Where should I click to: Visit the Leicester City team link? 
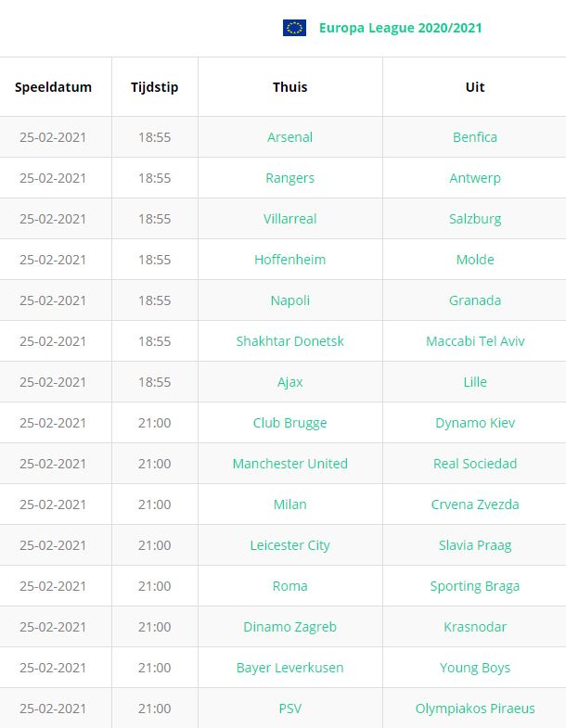point(290,546)
